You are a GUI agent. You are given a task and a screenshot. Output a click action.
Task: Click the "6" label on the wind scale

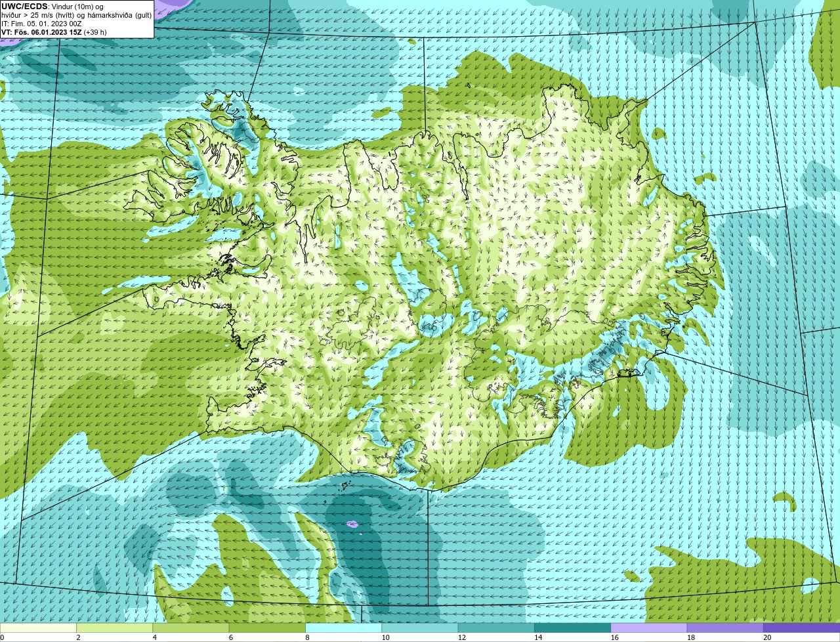[230, 637]
